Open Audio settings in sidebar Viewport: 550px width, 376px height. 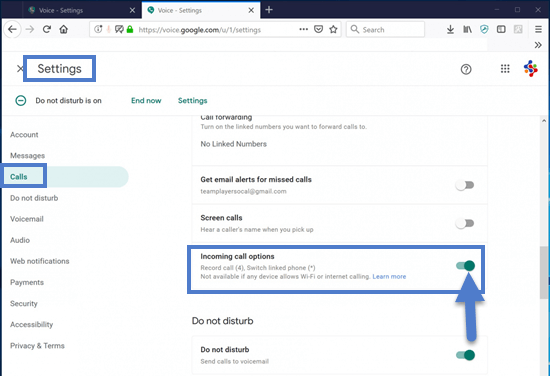click(x=20, y=240)
